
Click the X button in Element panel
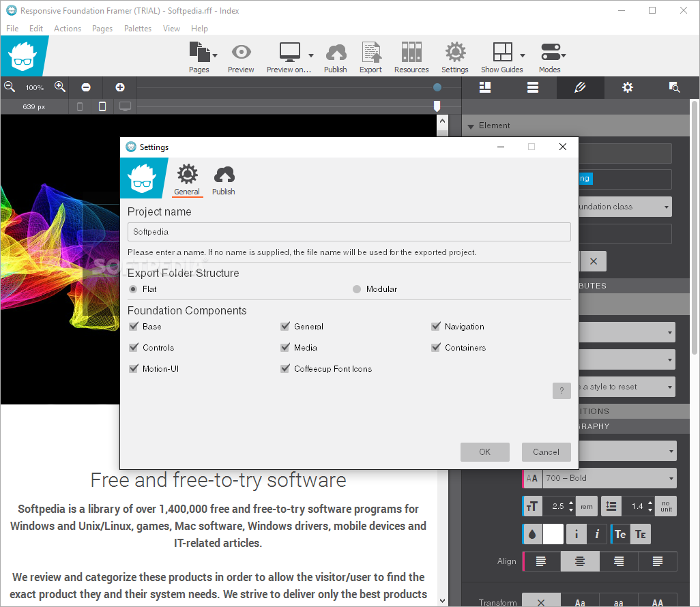coord(594,261)
